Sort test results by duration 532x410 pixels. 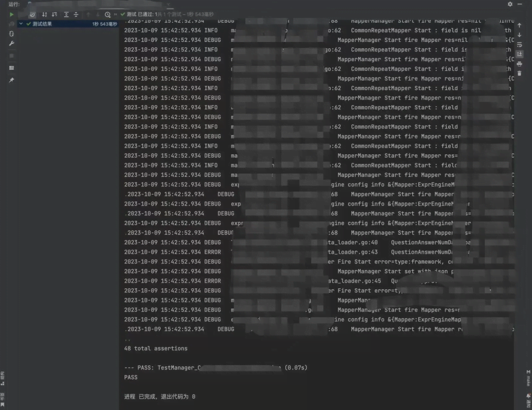55,14
